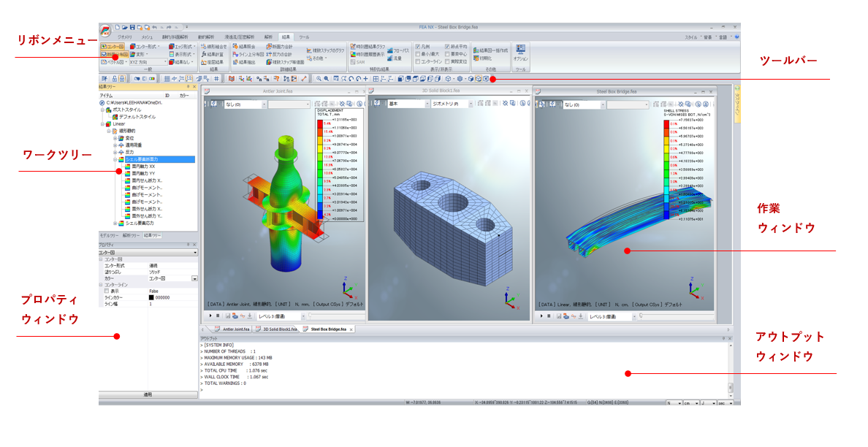This screenshot has width=868, height=447.
Task: Click the 適用 button below the properties panel
Action: click(148, 394)
